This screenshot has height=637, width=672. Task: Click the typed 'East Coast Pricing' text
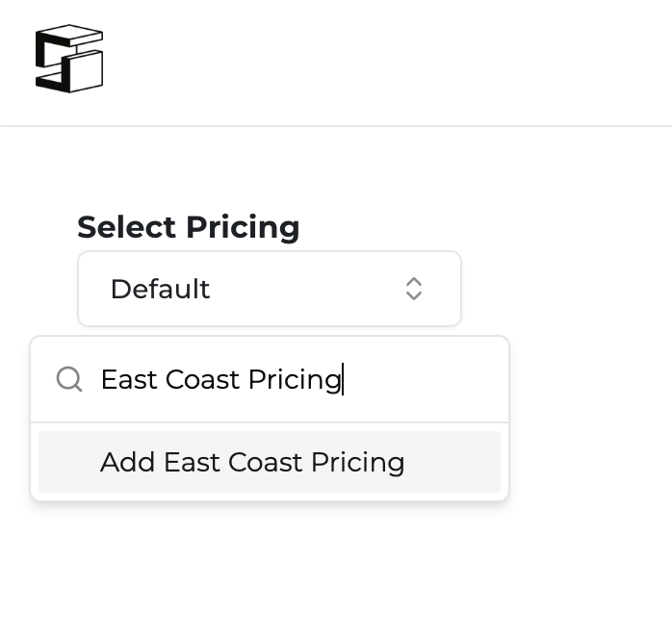pos(220,379)
